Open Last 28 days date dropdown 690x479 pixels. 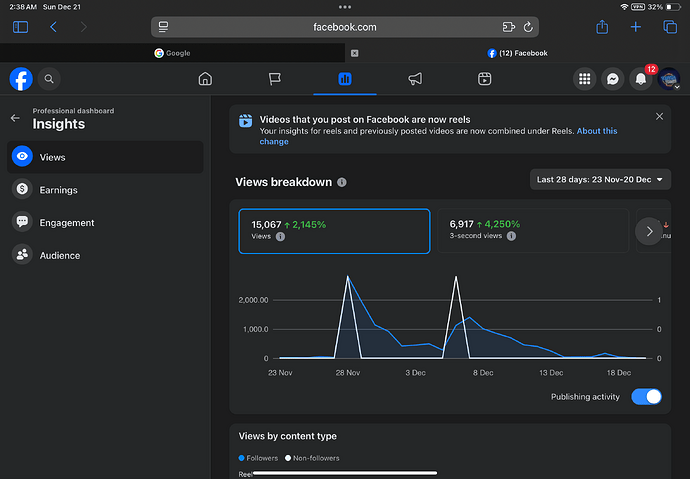(599, 180)
